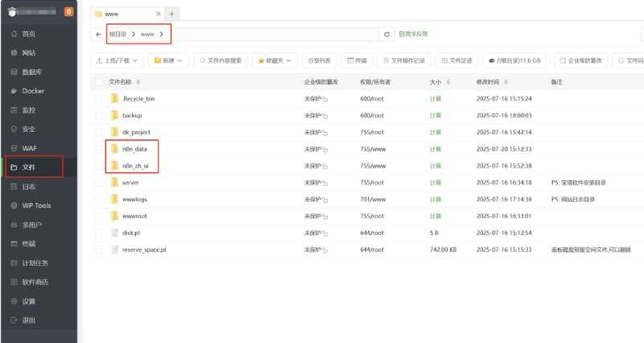Open the Docker sidebar icon
Viewport: 644px width, 343px height.
point(14,91)
